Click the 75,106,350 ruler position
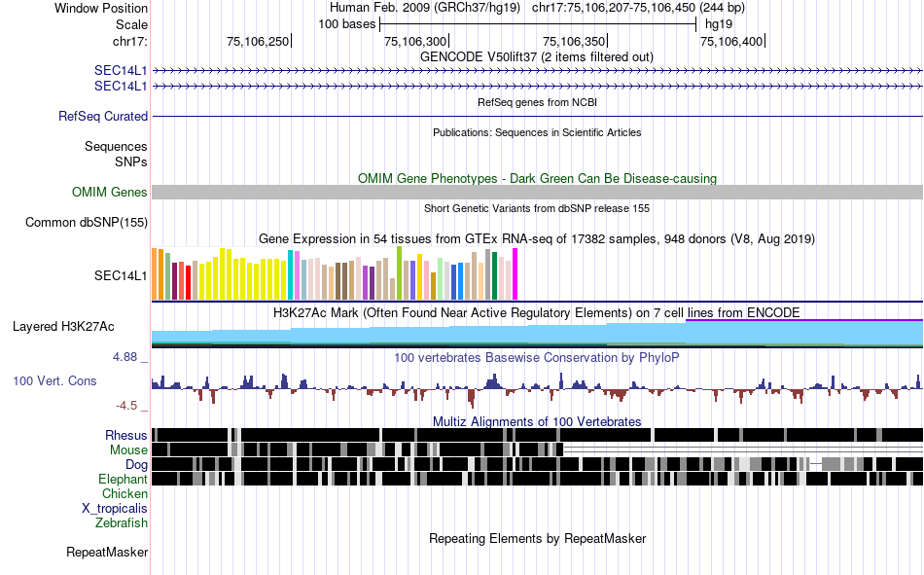The width and height of the screenshot is (924, 575). click(x=575, y=41)
